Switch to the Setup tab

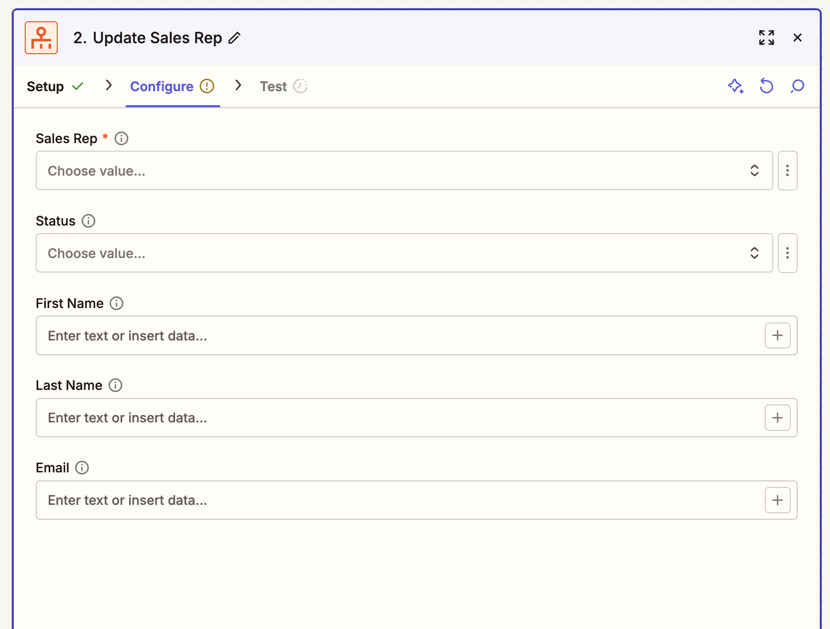[x=44, y=86]
